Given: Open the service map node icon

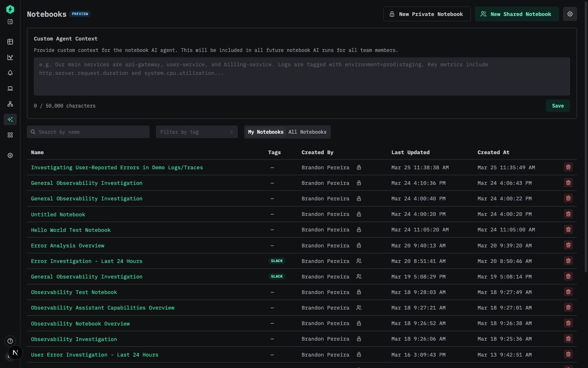Looking at the screenshot, I should [x=10, y=104].
